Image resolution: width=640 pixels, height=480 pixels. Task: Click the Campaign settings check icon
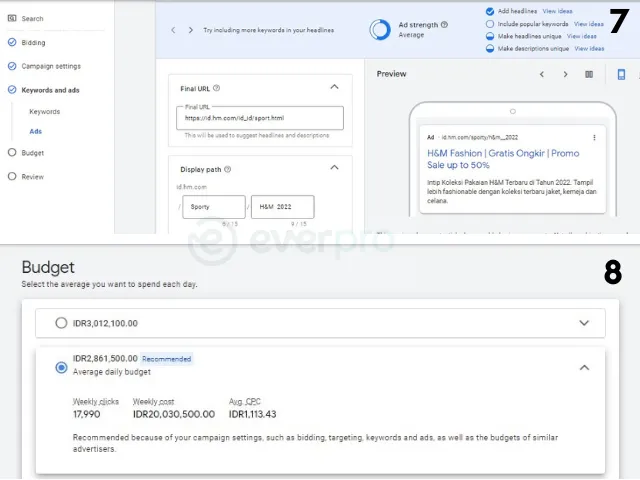tap(12, 66)
